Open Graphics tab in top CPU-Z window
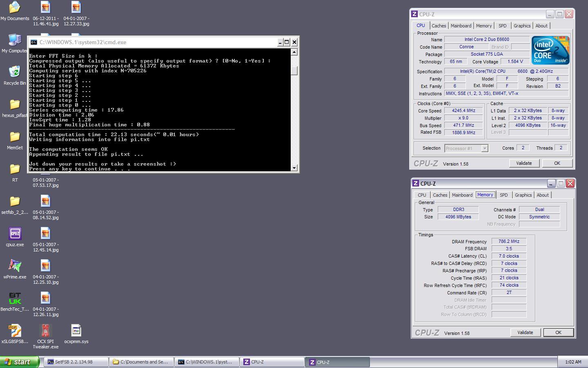 click(x=522, y=26)
